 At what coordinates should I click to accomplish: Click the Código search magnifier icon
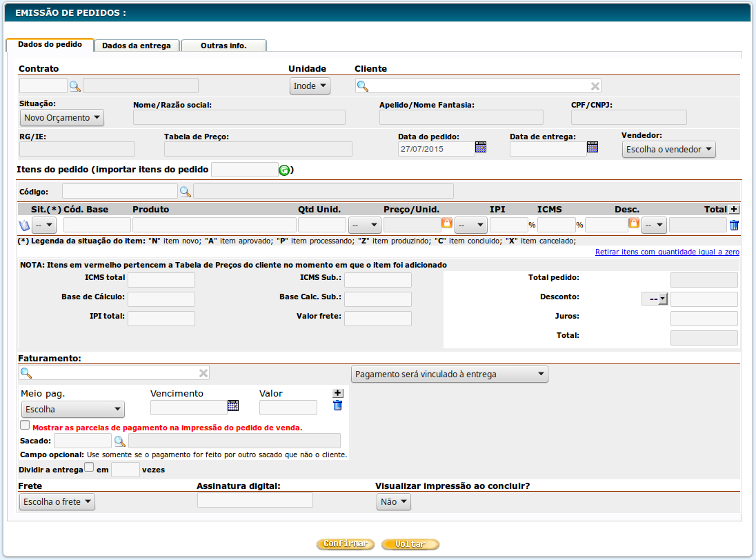point(185,191)
